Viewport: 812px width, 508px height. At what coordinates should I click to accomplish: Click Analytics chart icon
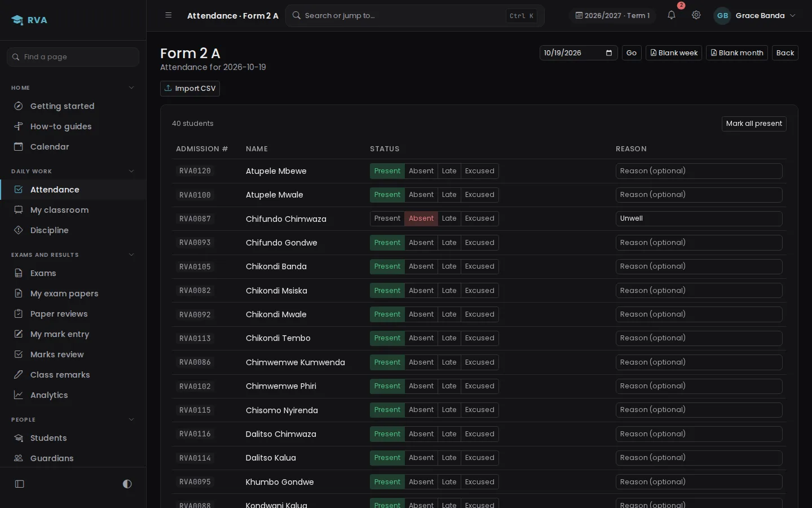(x=19, y=395)
